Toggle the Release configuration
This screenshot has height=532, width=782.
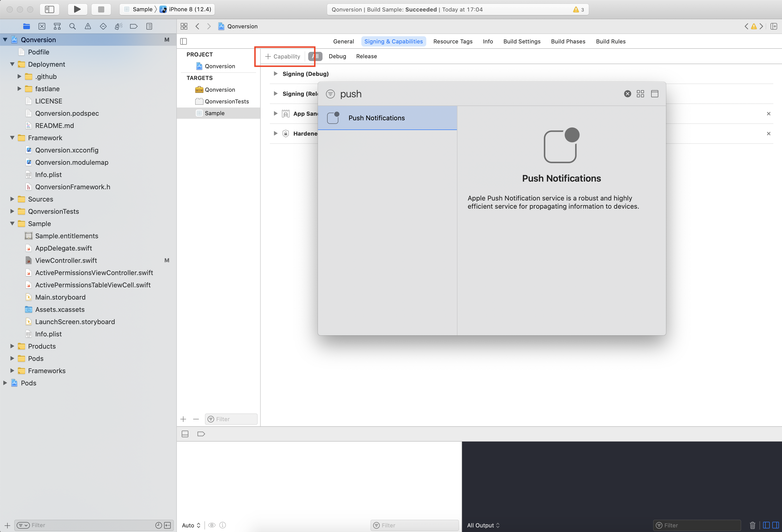[367, 56]
